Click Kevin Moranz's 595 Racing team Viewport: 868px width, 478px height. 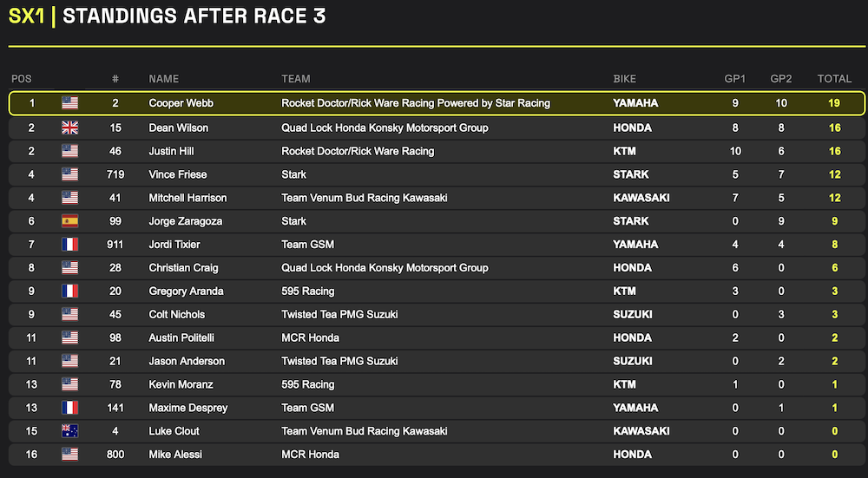click(308, 384)
